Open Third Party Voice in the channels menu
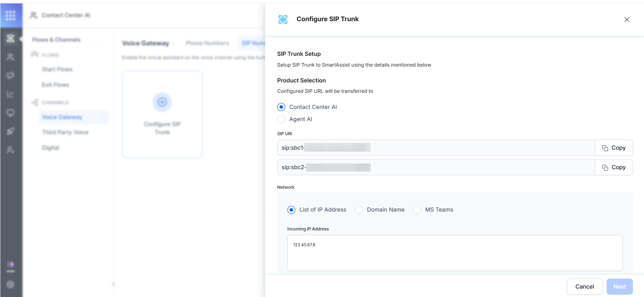 [x=65, y=132]
